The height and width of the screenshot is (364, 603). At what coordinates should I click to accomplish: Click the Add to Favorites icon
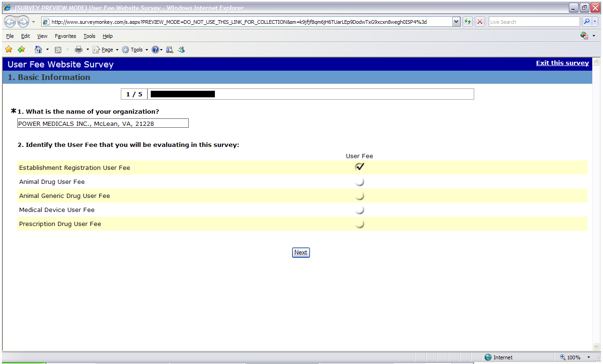21,50
